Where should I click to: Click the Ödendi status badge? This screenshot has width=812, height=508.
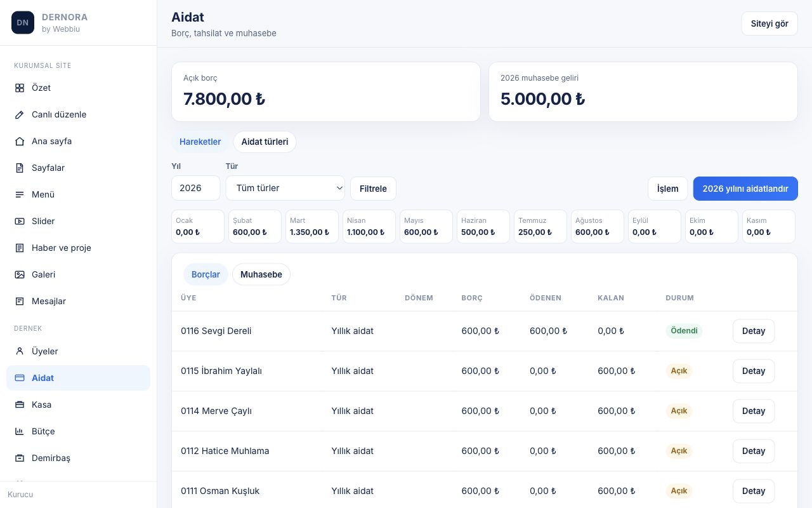click(x=684, y=331)
